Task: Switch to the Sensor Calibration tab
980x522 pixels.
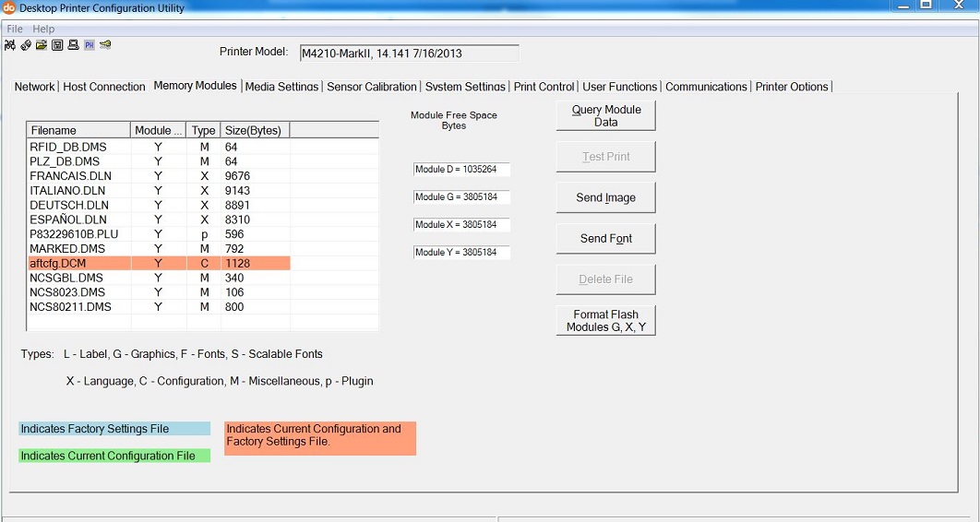Action: pyautogui.click(x=371, y=87)
